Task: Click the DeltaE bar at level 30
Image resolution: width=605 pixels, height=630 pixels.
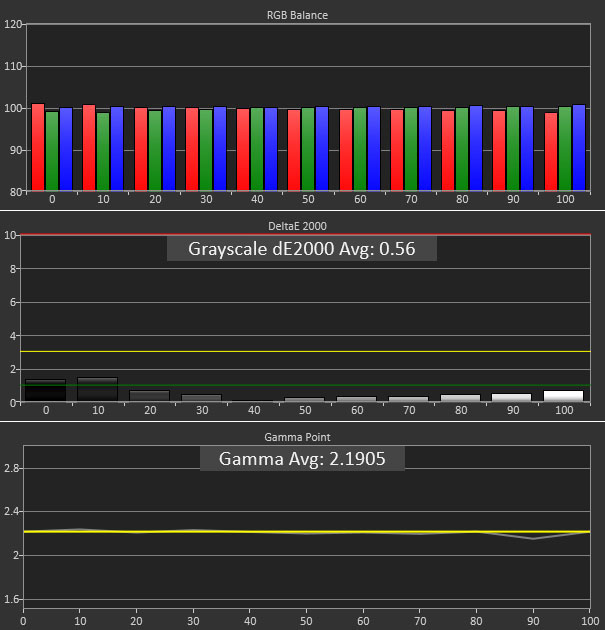Action: [201, 398]
